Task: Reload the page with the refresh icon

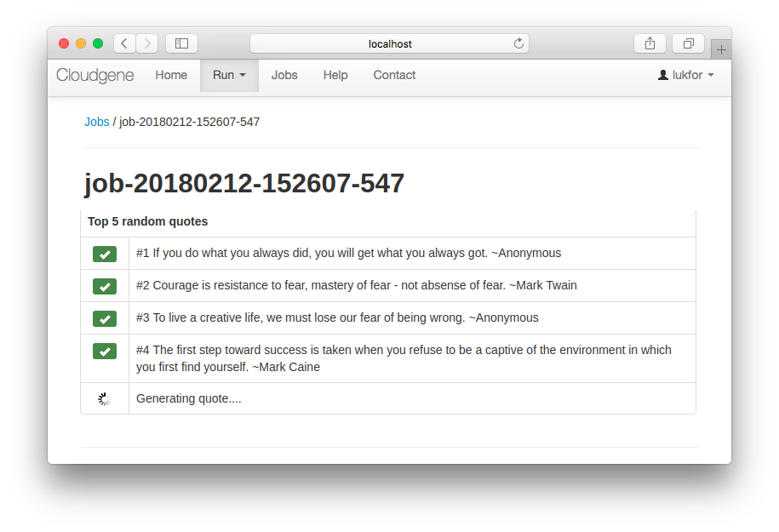Action: pyautogui.click(x=518, y=43)
